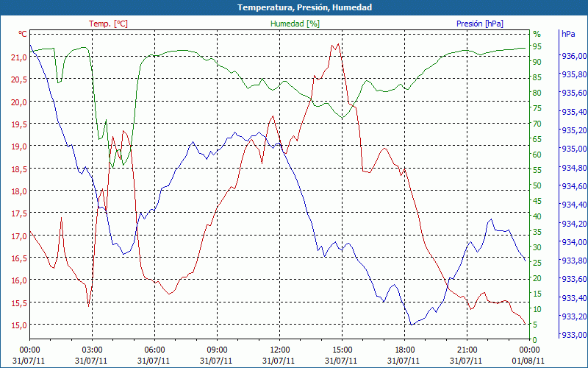Click pressure axis value '933,20'

point(573,316)
